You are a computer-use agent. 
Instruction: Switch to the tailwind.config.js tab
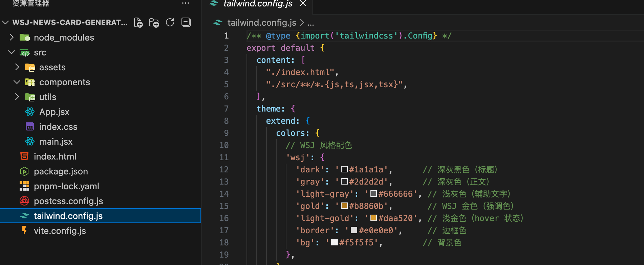[258, 4]
